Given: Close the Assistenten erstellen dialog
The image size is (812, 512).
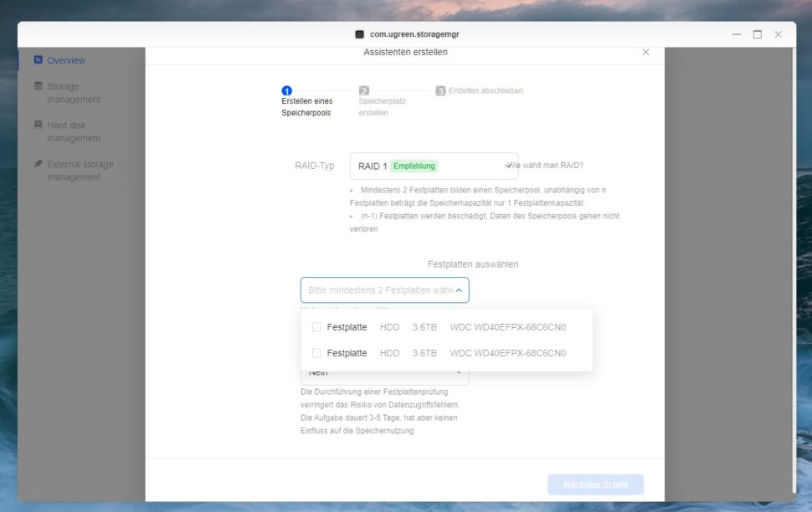Looking at the screenshot, I should (x=645, y=52).
